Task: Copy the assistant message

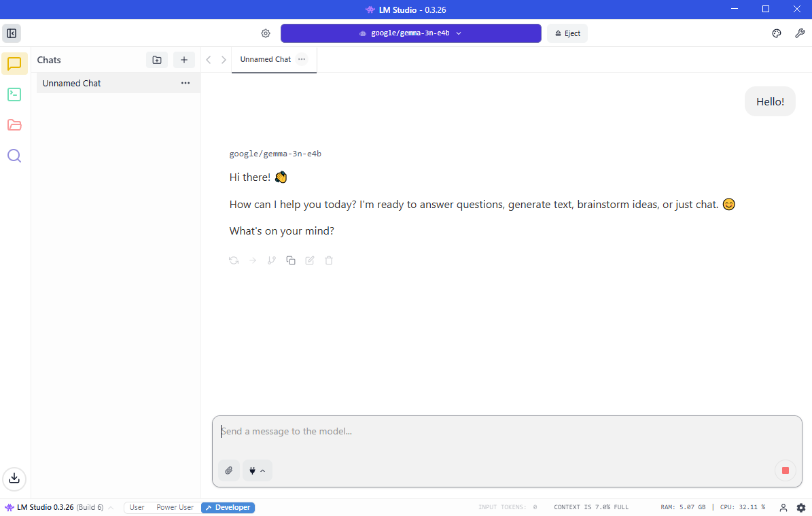Action: pyautogui.click(x=291, y=260)
